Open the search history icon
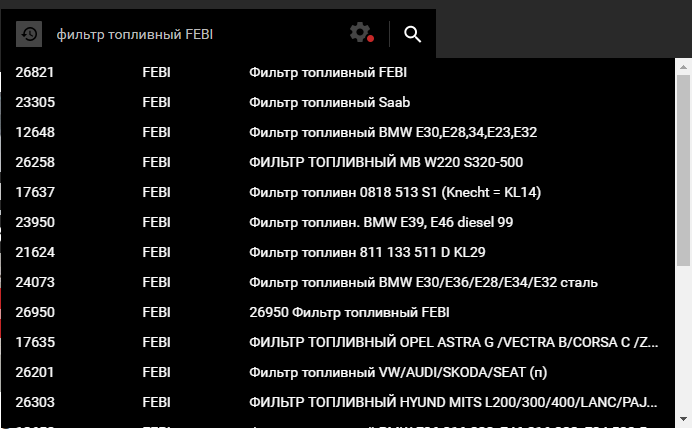Screen dimensions: 692x429 tap(29, 34)
